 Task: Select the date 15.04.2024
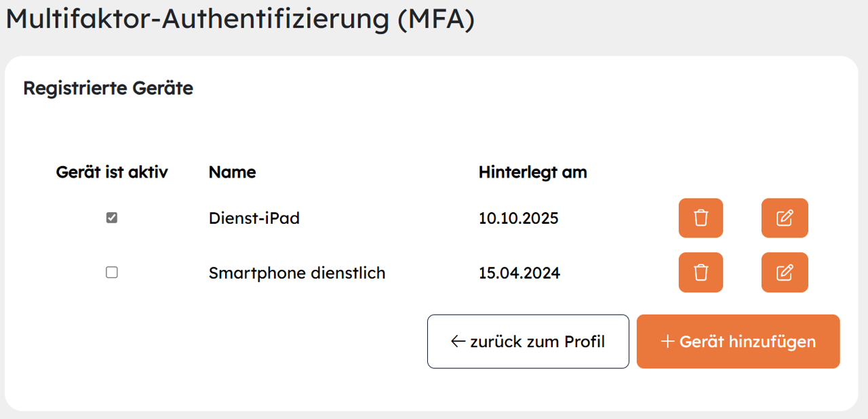pyautogui.click(x=519, y=273)
